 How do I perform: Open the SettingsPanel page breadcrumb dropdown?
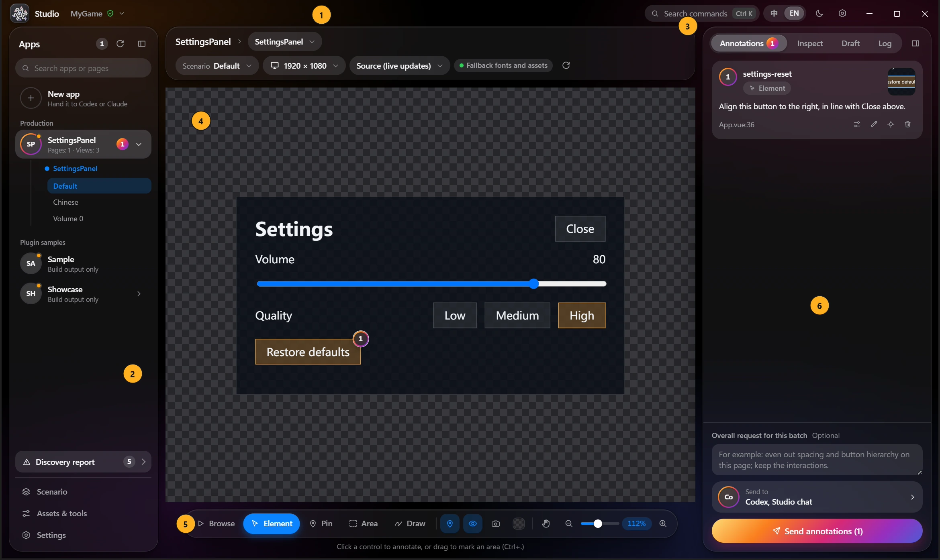point(284,42)
